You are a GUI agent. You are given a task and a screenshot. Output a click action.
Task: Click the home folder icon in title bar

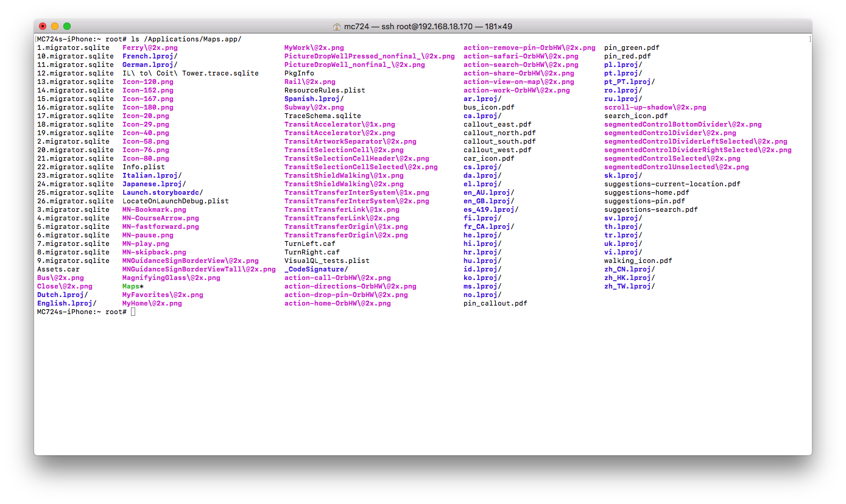pyautogui.click(x=337, y=27)
